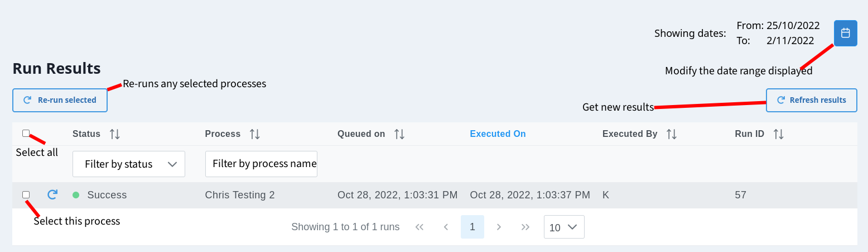Select the Chris Testing 2 run checkbox
Viewport: 868px width, 252px height.
[x=26, y=194]
